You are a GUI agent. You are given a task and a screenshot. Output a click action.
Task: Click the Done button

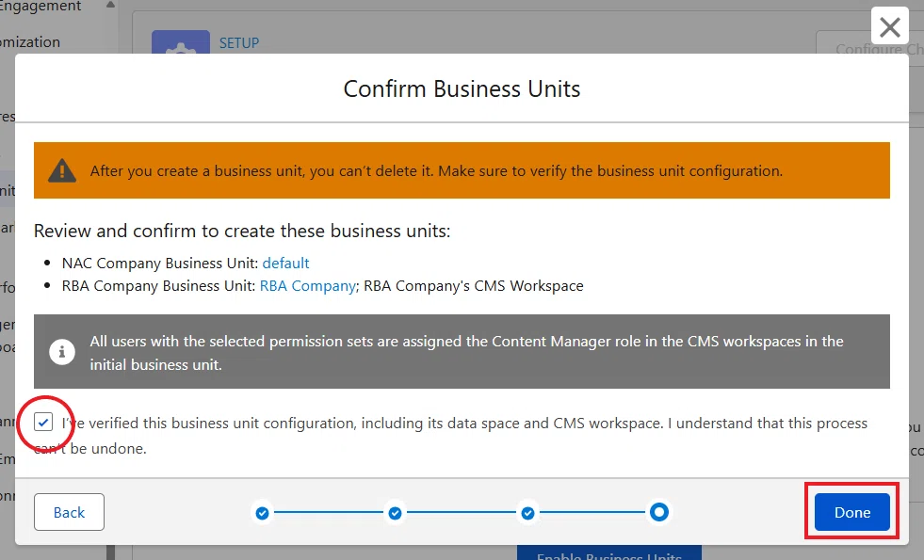tap(851, 512)
